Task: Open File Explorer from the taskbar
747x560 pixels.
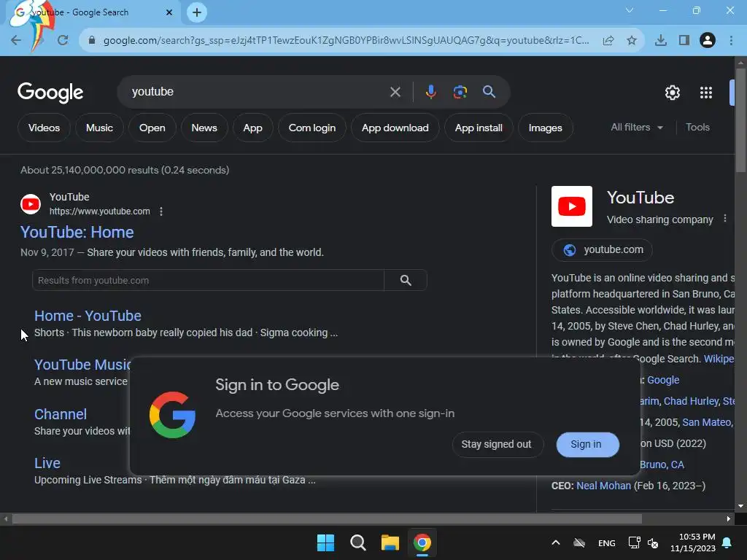Action: tap(390, 542)
